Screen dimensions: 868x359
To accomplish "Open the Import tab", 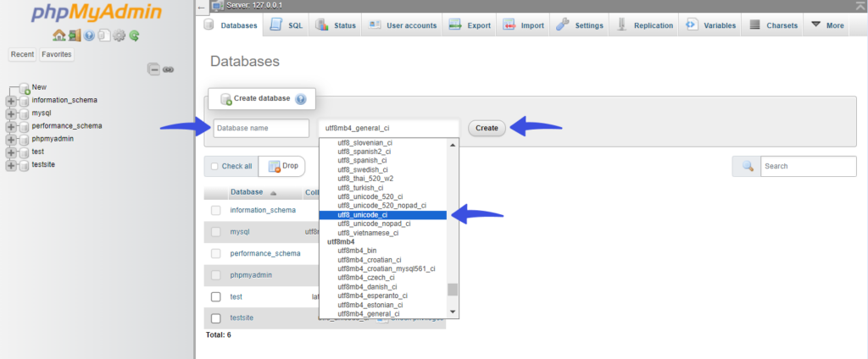I will [x=523, y=25].
